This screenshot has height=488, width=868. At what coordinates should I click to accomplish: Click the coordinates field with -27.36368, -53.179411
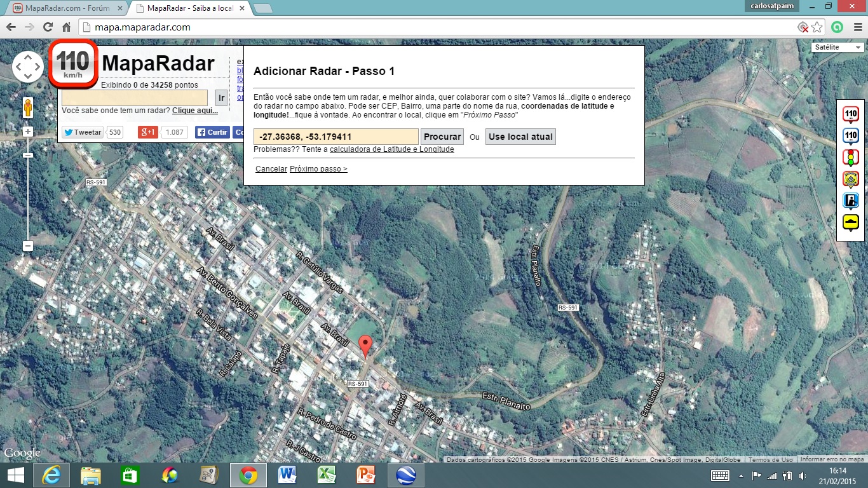[336, 137]
